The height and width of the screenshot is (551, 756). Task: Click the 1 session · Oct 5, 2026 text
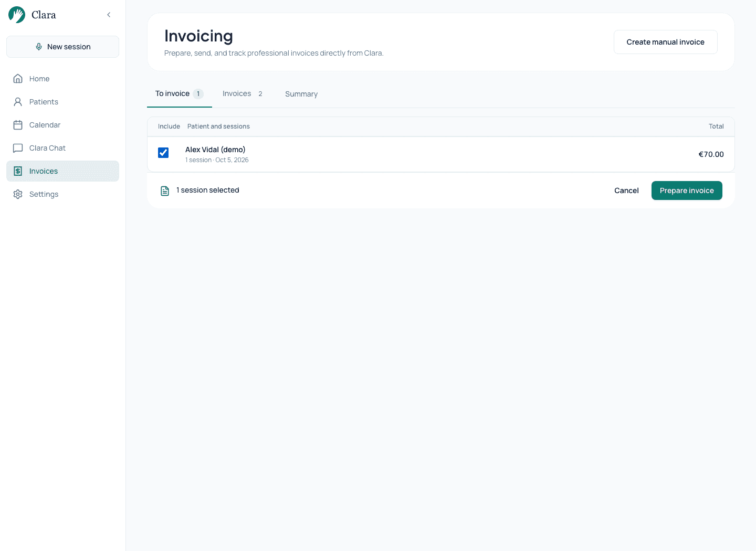(x=217, y=160)
